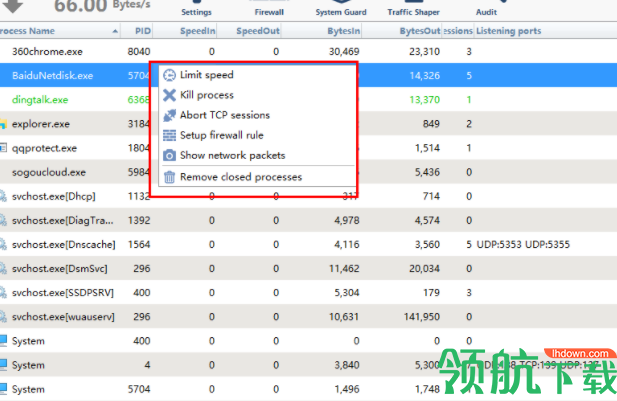The height and width of the screenshot is (401, 617).
Task: Open the Firewall toolbar item
Action: click(x=269, y=8)
